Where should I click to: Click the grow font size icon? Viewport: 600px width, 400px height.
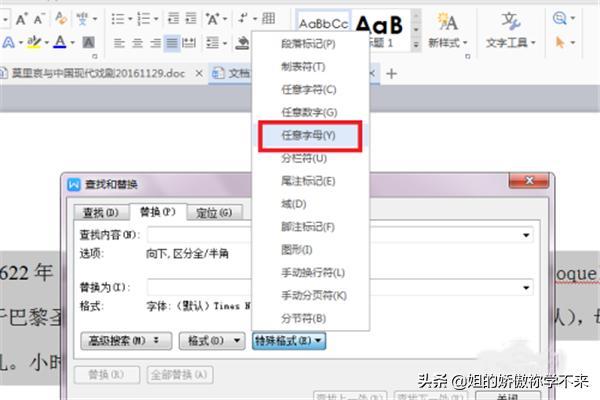tap(21, 18)
